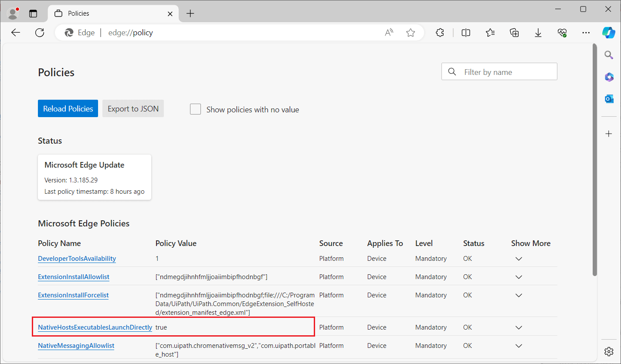Expand details for ExtensionInstallForcelist policy
621x364 pixels.
point(519,295)
